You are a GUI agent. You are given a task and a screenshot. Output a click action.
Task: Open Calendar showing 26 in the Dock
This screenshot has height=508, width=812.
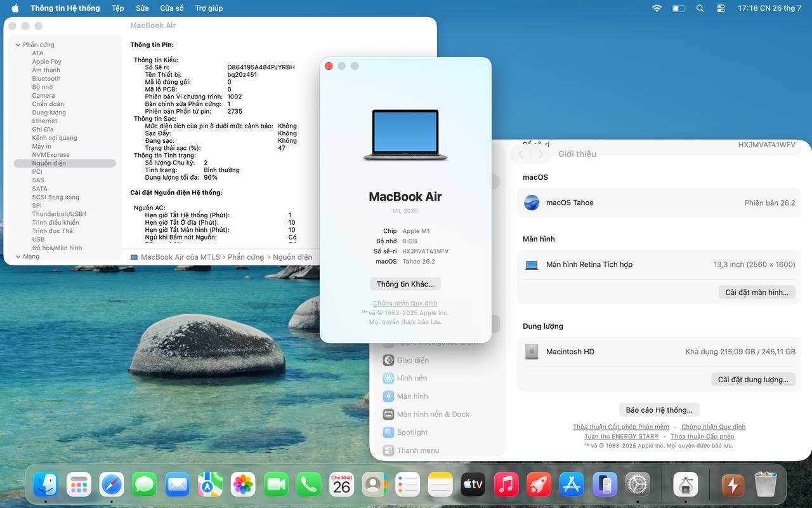tap(342, 485)
